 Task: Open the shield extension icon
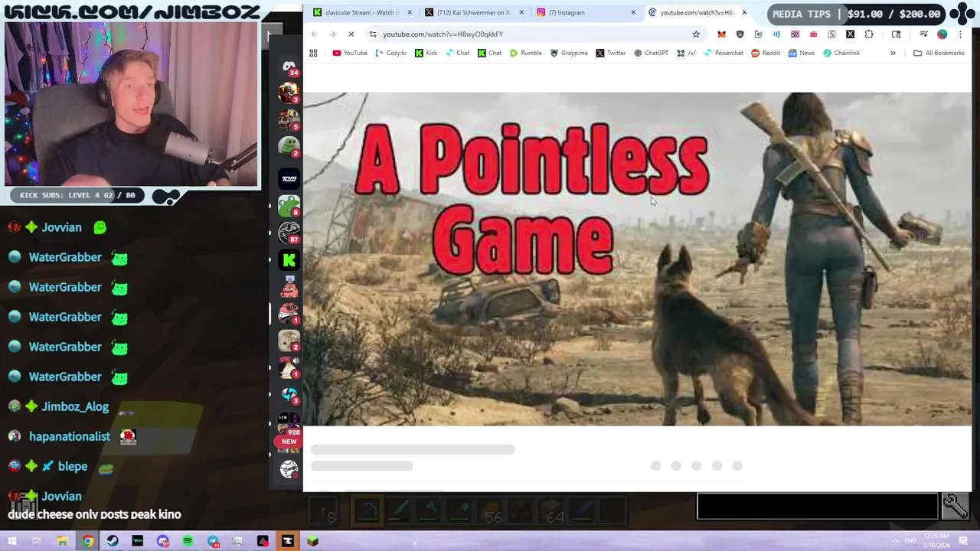click(740, 34)
